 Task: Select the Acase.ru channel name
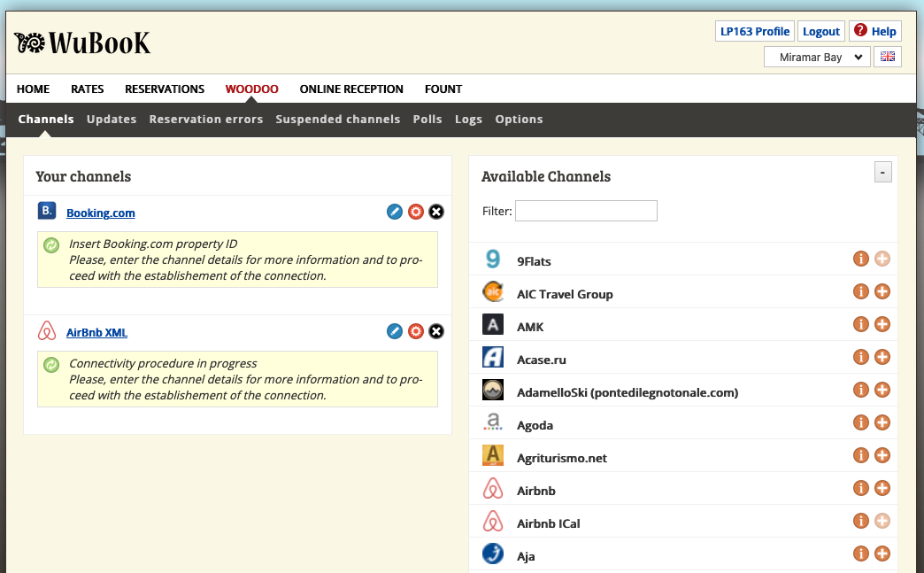click(541, 360)
